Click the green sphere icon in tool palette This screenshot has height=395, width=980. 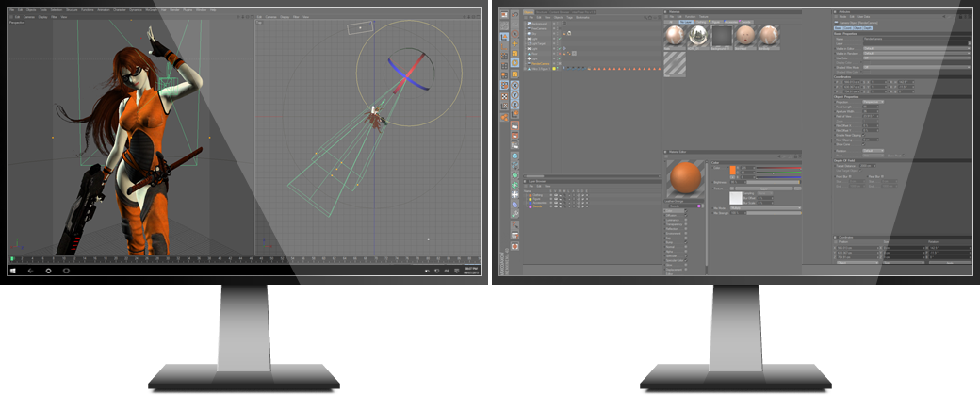click(x=514, y=175)
